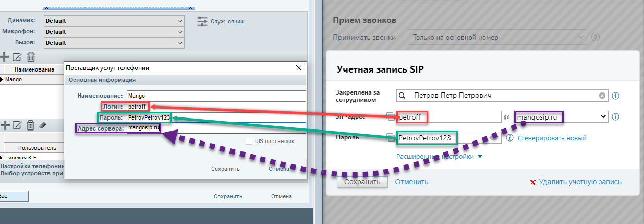644x224 pixels.
Task: Click the red X delete account icon
Action: 532,182
